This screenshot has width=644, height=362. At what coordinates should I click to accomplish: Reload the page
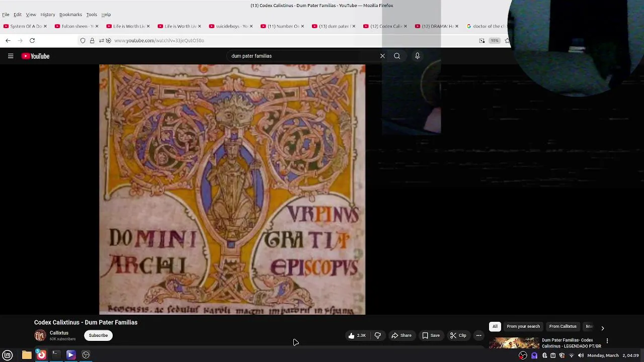(x=32, y=40)
